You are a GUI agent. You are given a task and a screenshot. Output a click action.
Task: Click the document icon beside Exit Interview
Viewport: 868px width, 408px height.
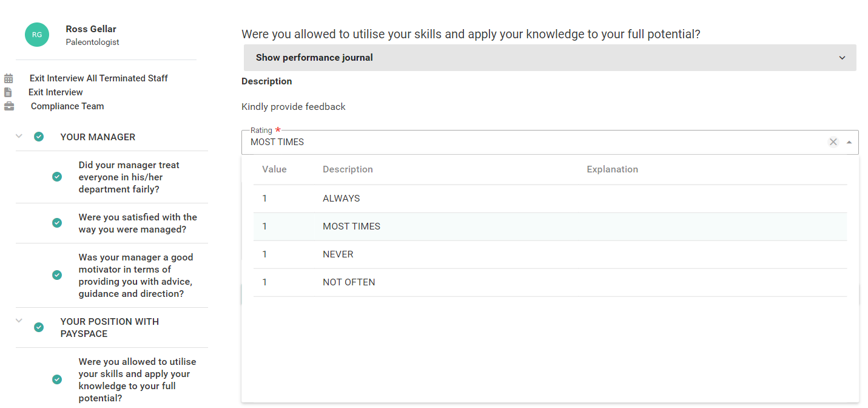[x=8, y=92]
